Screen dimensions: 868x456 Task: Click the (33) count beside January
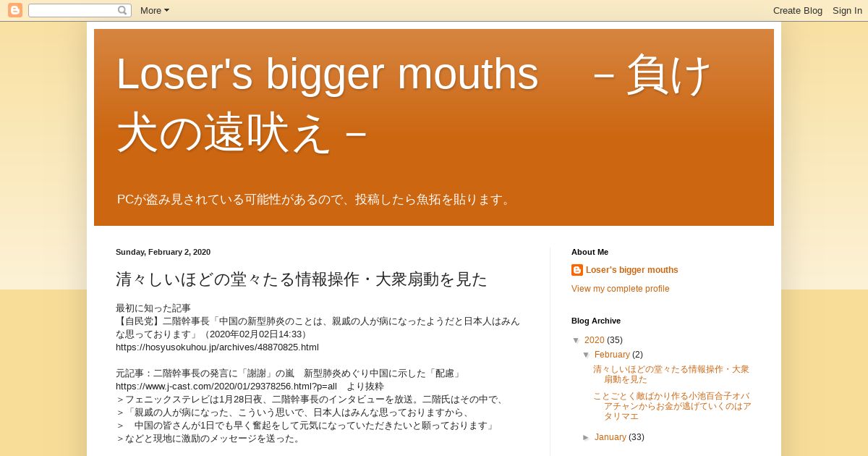(637, 437)
